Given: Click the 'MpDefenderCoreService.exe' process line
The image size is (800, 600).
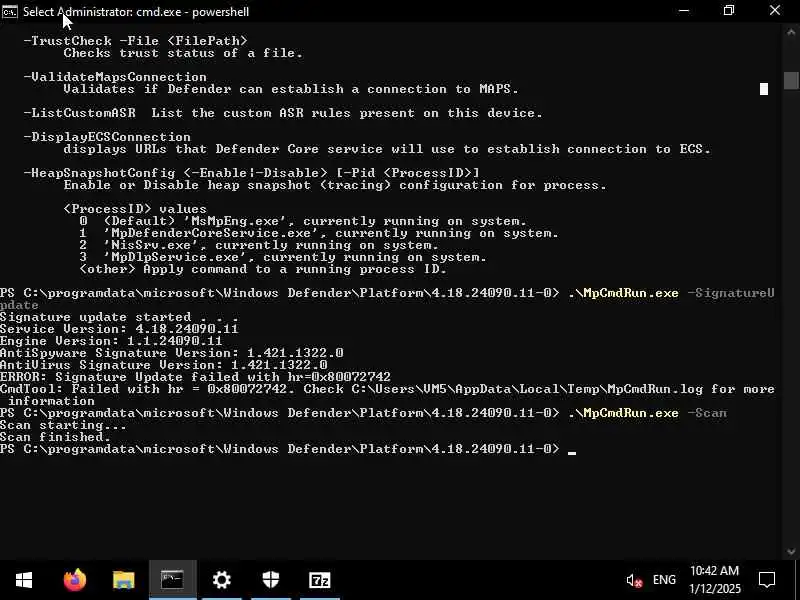Looking at the screenshot, I should 319,233.
